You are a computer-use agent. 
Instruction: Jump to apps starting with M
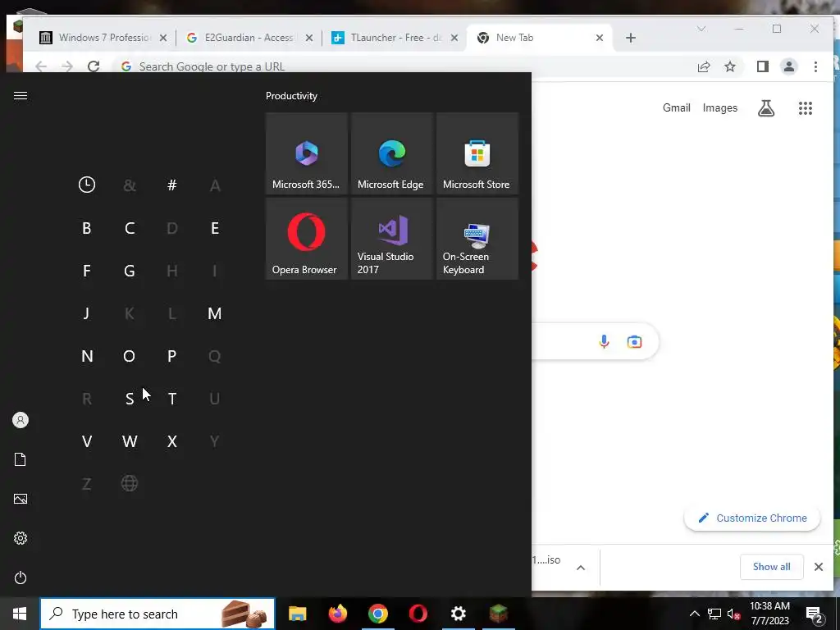215,313
